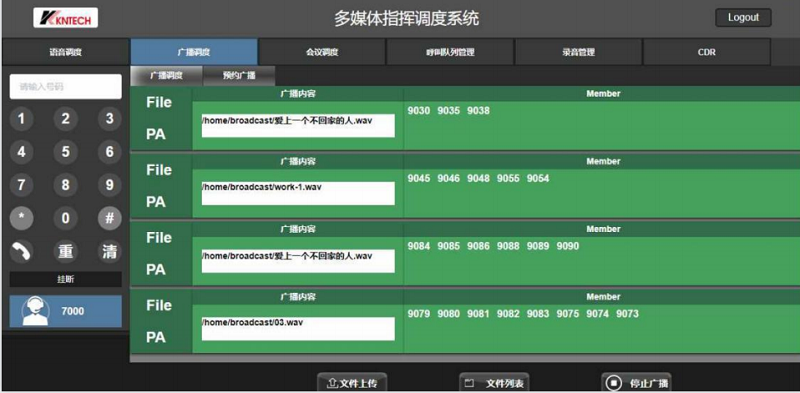Viewport: 800px width, 393px height.
Task: Click PA in the work-1.wav row
Action: coord(156,202)
